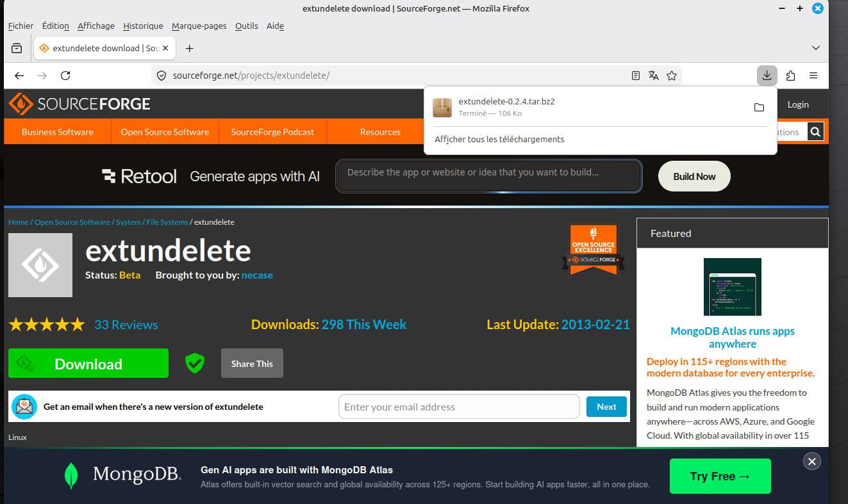848x504 pixels.
Task: Open the Firefox View icon beside tabs
Action: click(17, 48)
